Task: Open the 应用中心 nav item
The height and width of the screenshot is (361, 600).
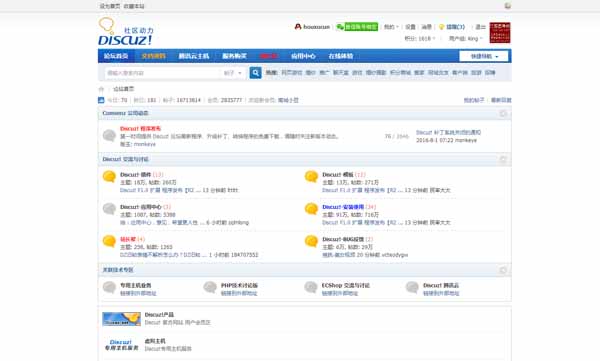Action: click(303, 56)
